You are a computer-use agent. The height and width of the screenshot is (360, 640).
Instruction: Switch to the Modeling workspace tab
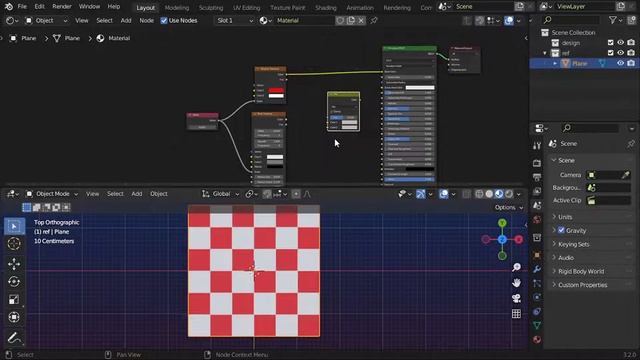(177, 7)
